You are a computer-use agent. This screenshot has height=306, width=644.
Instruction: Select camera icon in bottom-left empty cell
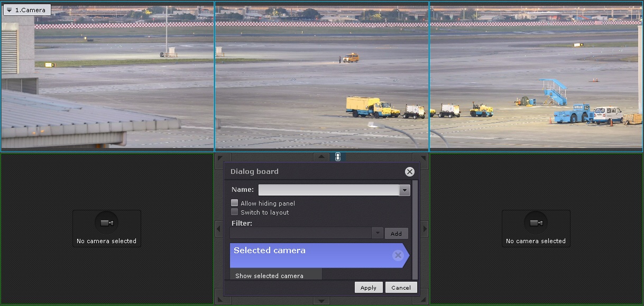107,223
